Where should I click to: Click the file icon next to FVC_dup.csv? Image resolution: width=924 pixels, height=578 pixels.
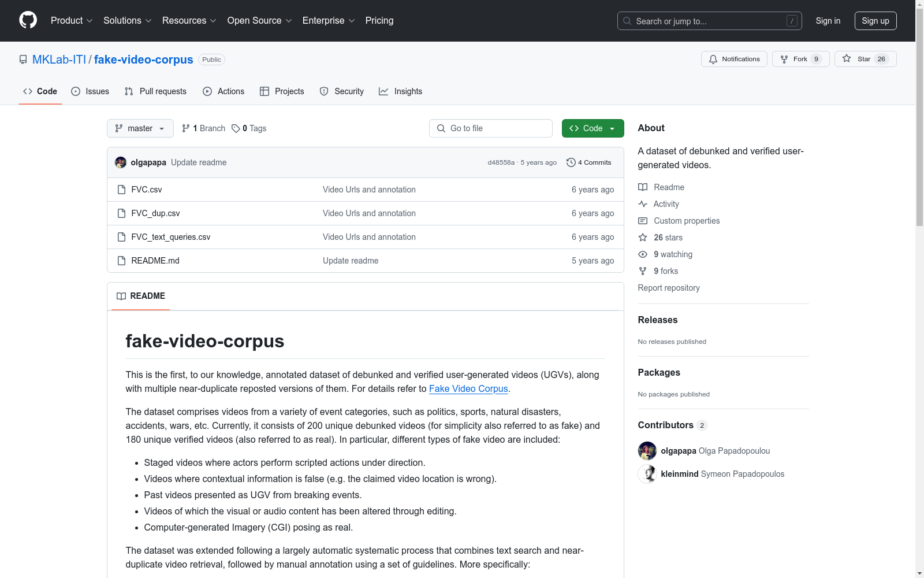pos(121,213)
